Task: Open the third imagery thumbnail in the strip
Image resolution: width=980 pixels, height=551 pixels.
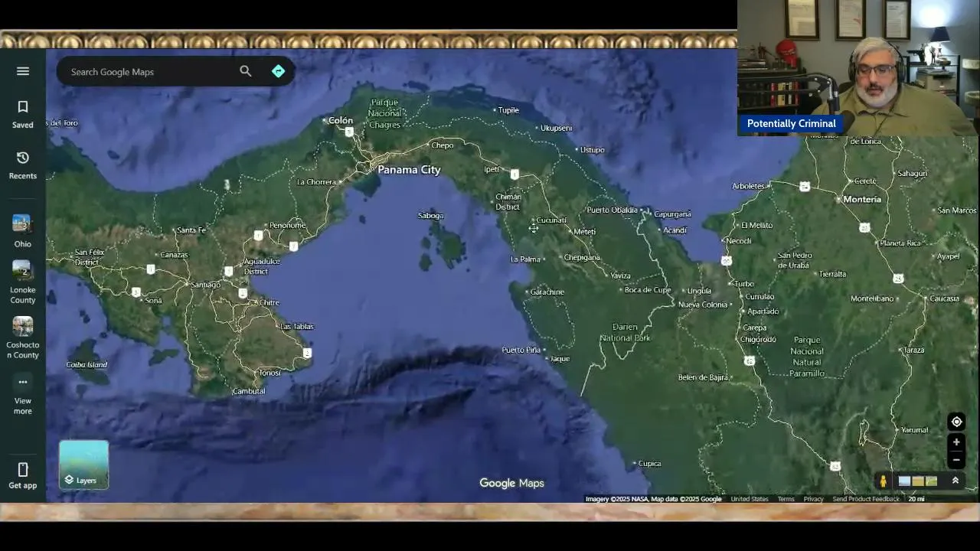Action: (931, 481)
